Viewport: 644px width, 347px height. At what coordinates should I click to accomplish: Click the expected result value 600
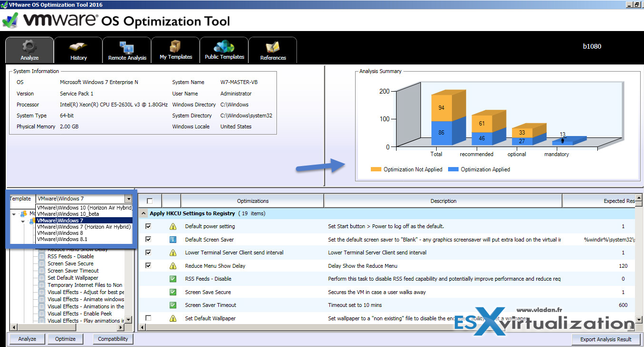pyautogui.click(x=623, y=305)
